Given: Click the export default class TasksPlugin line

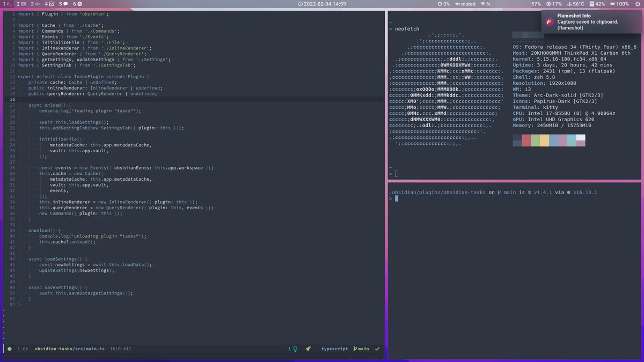Looking at the screenshot, I should coord(84,77).
